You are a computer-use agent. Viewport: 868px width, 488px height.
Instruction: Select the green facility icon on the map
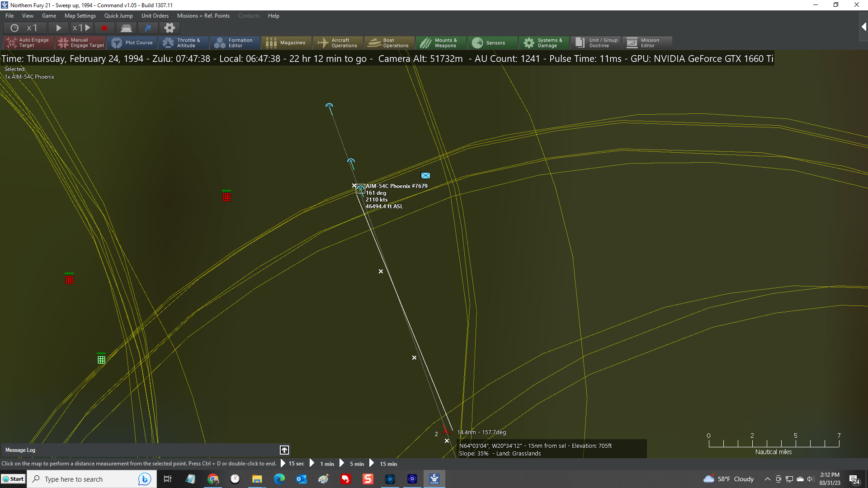click(101, 359)
